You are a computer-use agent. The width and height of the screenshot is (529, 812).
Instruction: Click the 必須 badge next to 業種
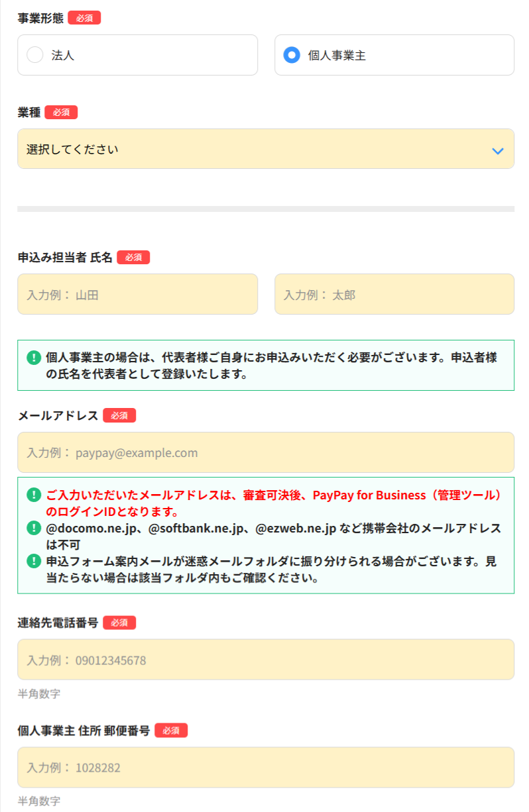[61, 113]
